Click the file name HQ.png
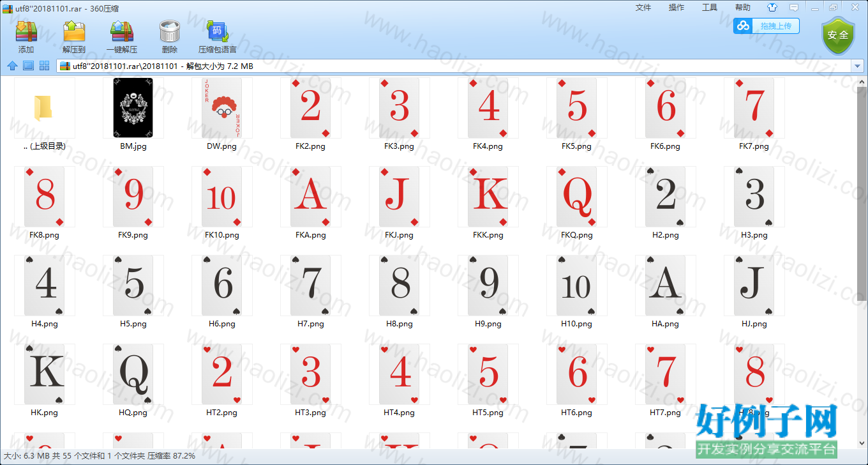Viewport: 868px width, 465px height. (133, 413)
